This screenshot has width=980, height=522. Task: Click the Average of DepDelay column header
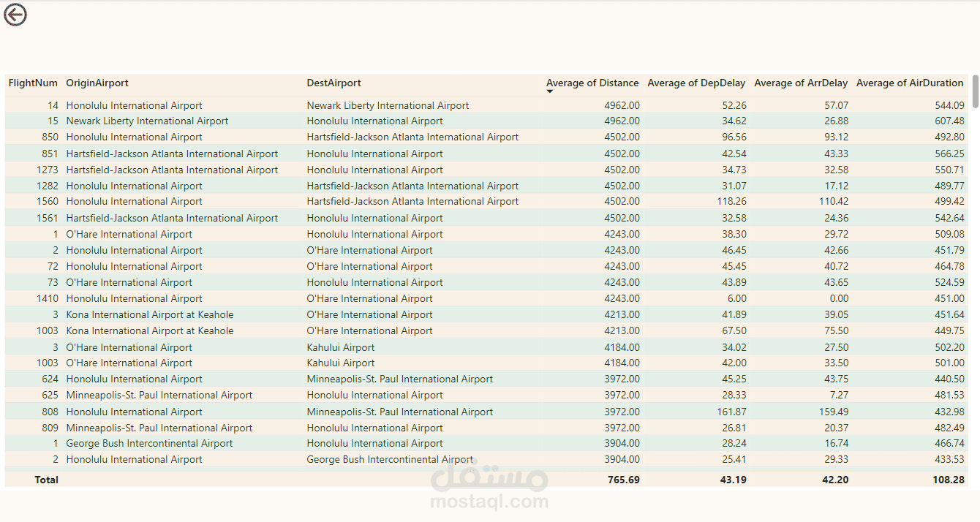697,83
